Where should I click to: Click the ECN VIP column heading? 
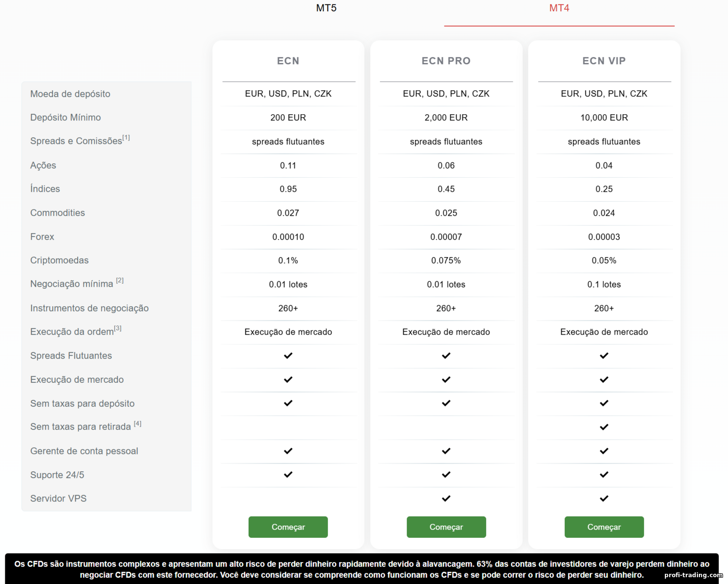click(x=604, y=61)
